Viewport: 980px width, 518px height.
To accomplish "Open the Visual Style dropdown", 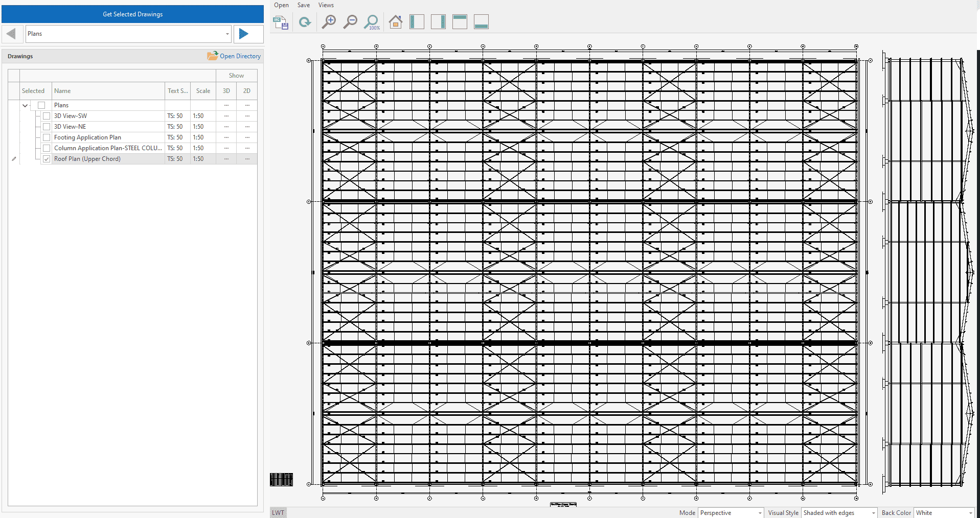I will (839, 513).
